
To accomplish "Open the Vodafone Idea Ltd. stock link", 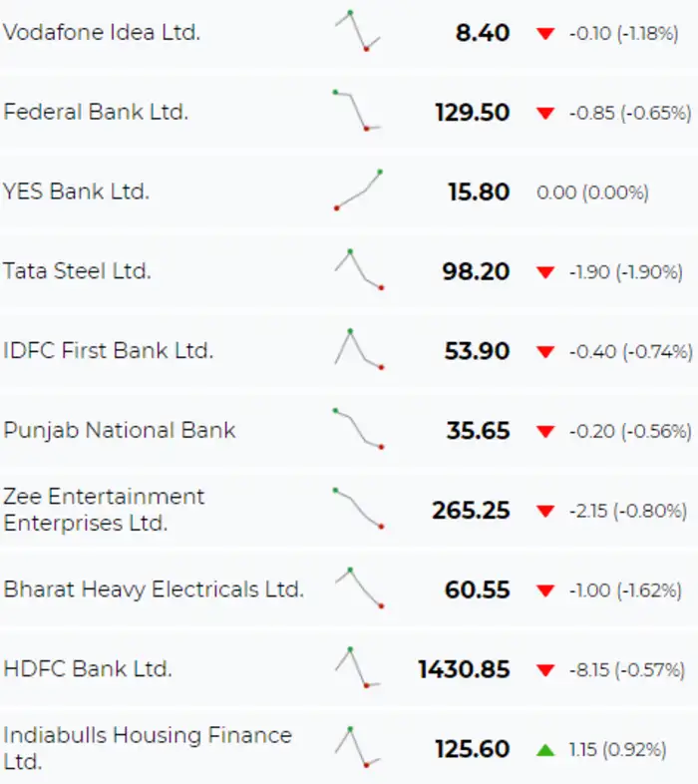I will 102,32.
